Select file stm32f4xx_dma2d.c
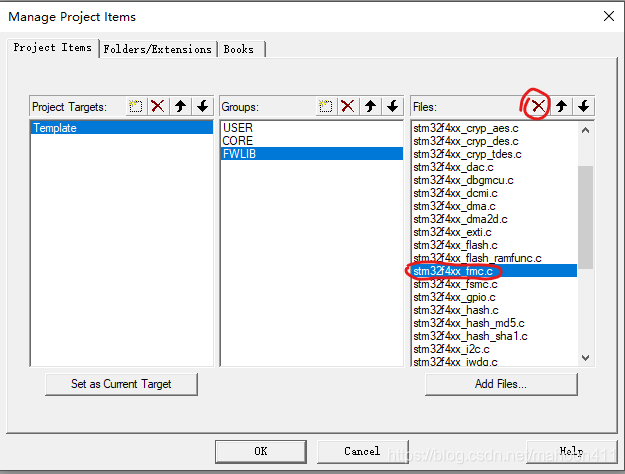 [495, 219]
